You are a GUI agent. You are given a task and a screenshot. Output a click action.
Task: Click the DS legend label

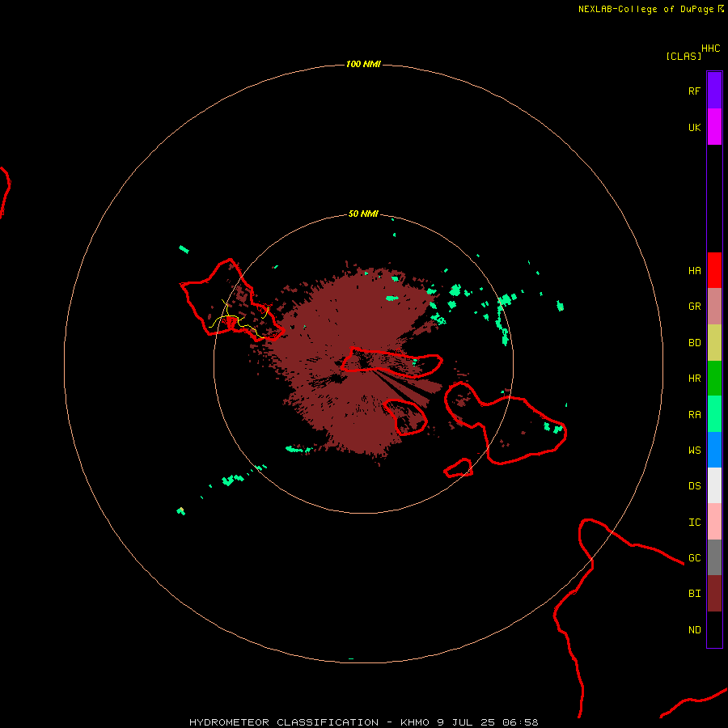point(694,486)
